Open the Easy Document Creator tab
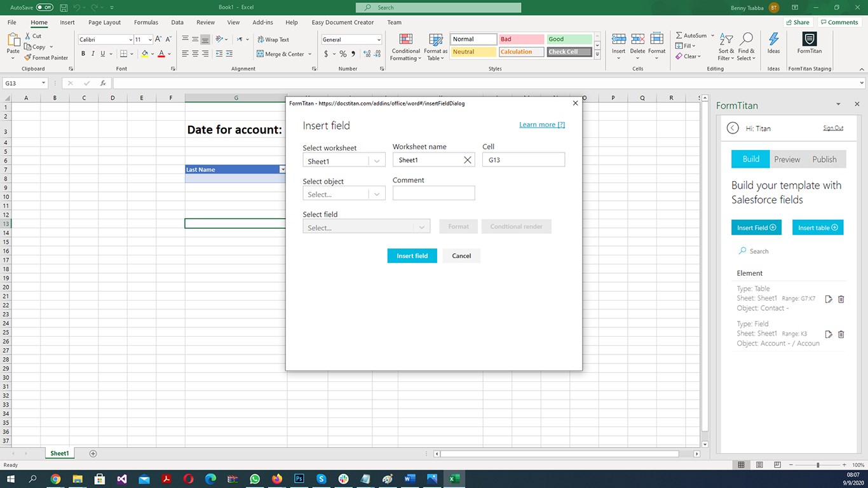 click(x=342, y=22)
